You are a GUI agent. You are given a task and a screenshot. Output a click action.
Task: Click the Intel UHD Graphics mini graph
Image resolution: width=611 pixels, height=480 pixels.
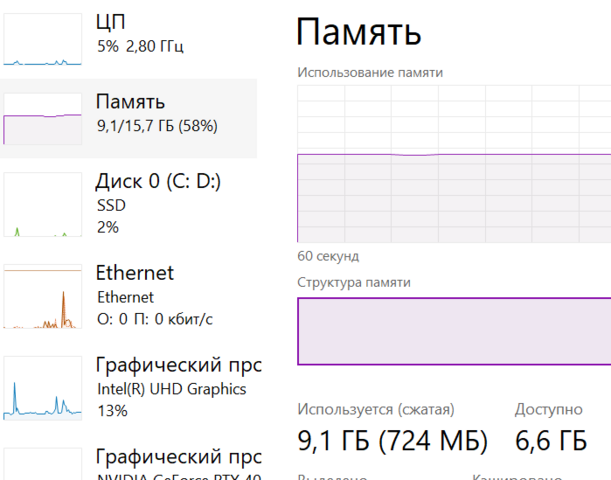(x=43, y=387)
